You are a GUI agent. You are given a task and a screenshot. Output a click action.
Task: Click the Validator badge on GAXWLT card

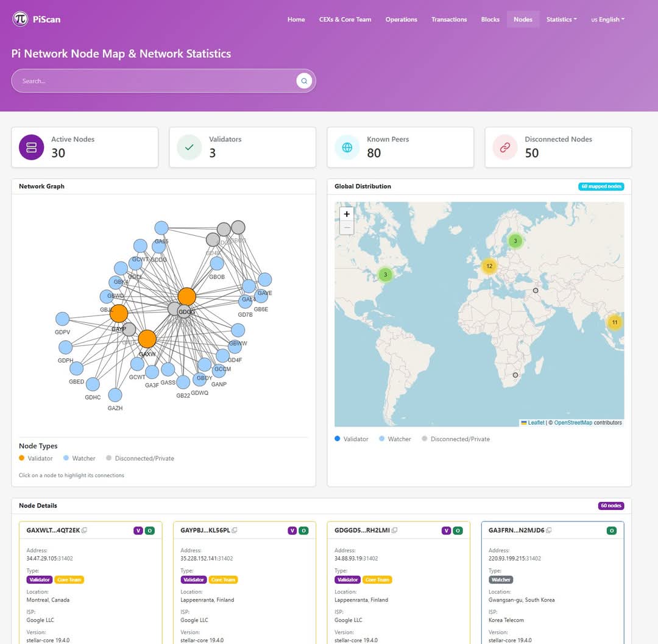coord(40,579)
